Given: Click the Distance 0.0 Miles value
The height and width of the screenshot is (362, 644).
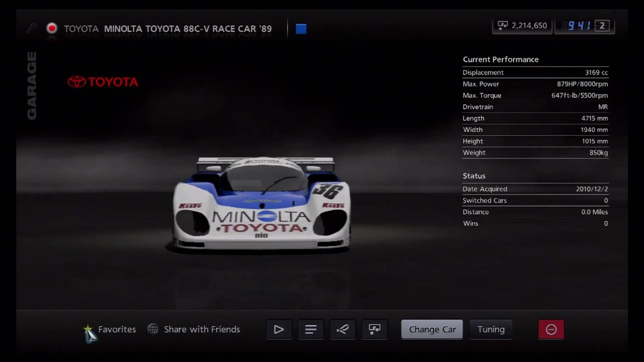Looking at the screenshot, I should [595, 212].
